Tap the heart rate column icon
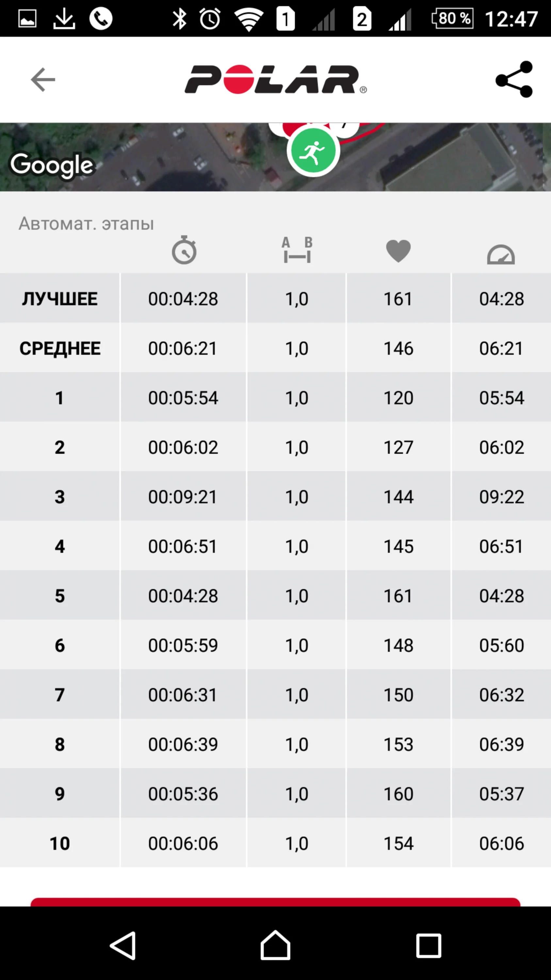The width and height of the screenshot is (551, 980). pos(398,251)
